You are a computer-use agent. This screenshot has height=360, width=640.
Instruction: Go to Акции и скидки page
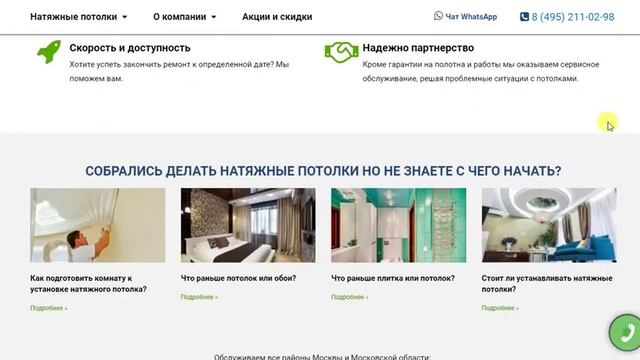277,17
